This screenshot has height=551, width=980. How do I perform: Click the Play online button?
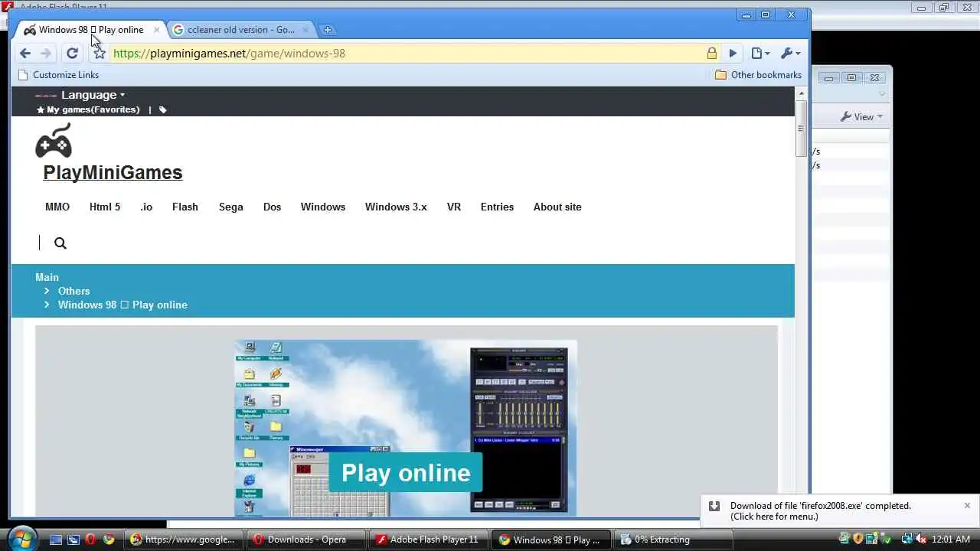coord(406,472)
